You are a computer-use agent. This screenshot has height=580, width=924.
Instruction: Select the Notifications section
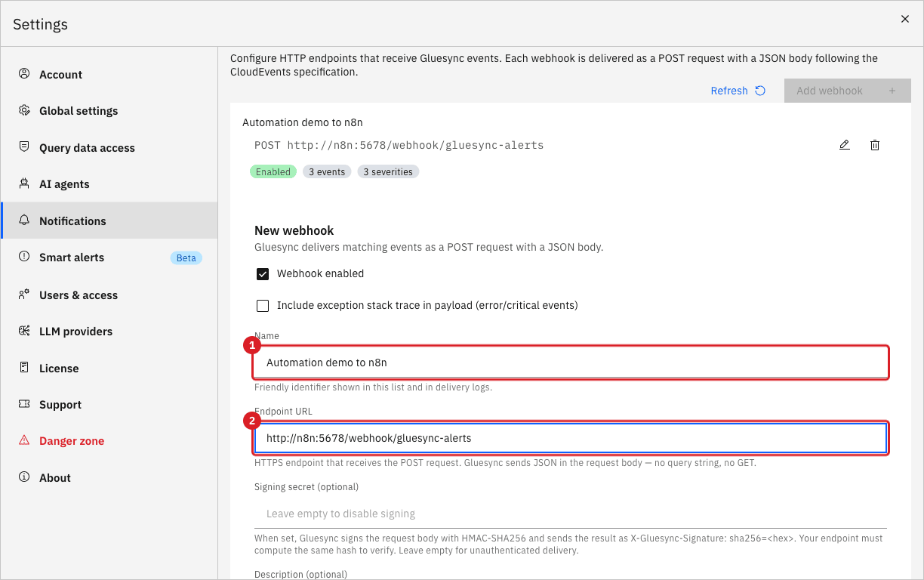click(109, 221)
